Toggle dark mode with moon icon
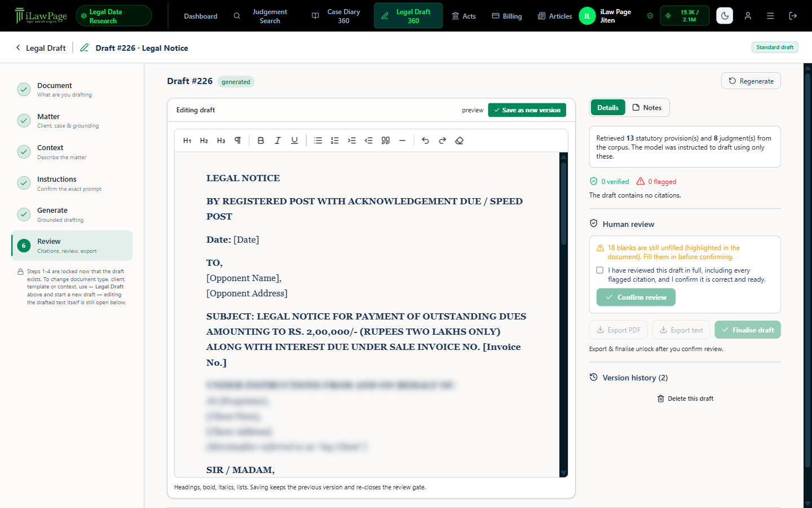Screen dimensions: 812x508 point(725,16)
